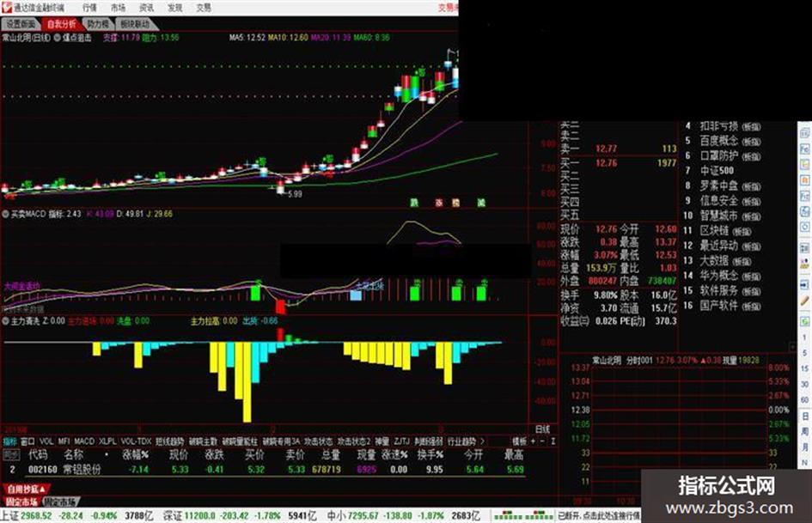Select the 30-minute period in sidebar
The image size is (812, 523).
pos(805,384)
